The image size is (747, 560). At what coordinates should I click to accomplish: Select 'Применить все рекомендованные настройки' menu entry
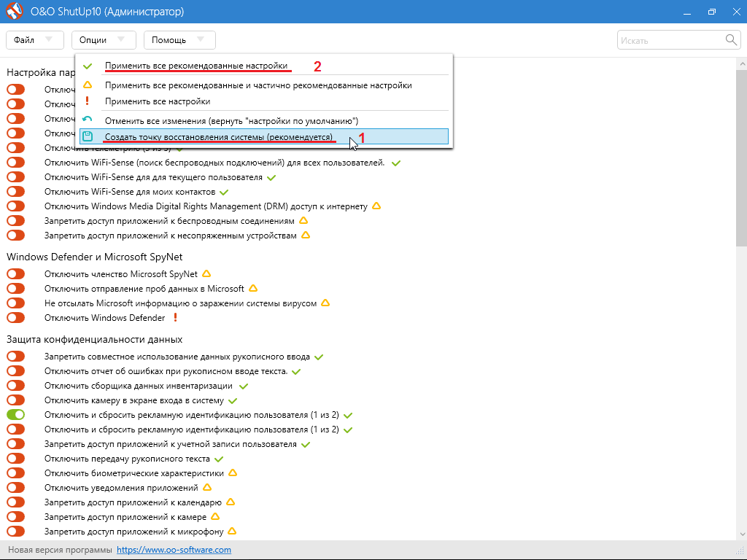264,66
